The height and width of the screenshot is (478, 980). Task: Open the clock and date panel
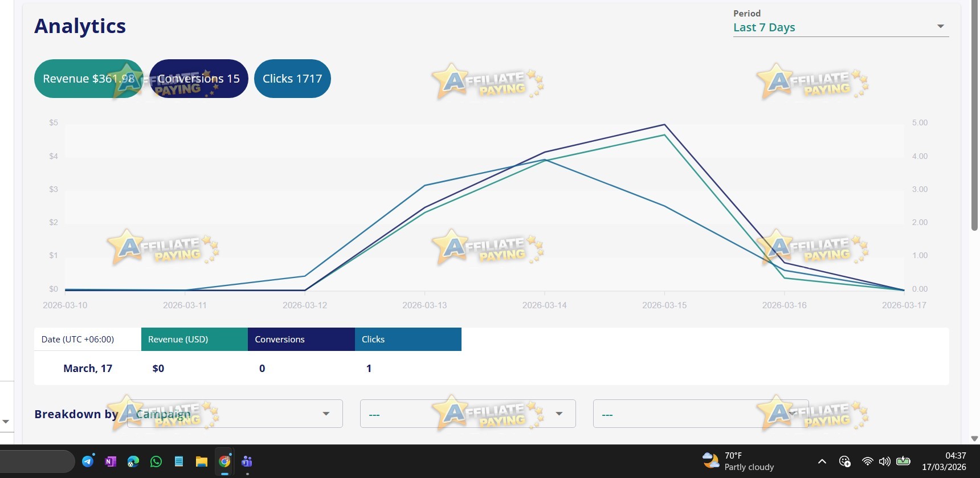(x=944, y=461)
